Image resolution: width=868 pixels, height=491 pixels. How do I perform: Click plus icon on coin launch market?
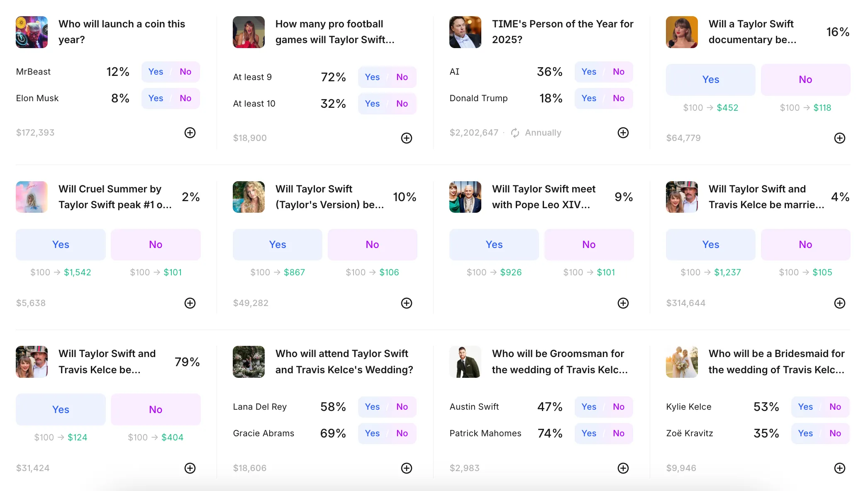190,133
